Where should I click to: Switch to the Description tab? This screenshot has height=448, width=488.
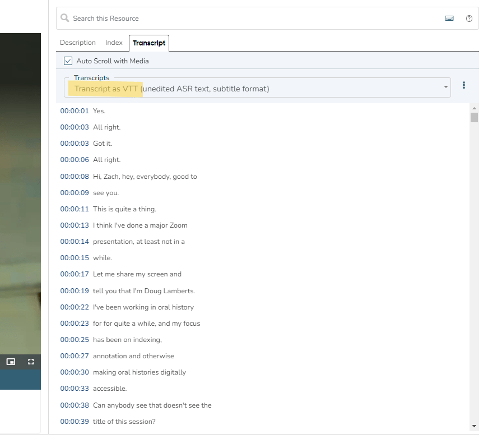(x=78, y=43)
